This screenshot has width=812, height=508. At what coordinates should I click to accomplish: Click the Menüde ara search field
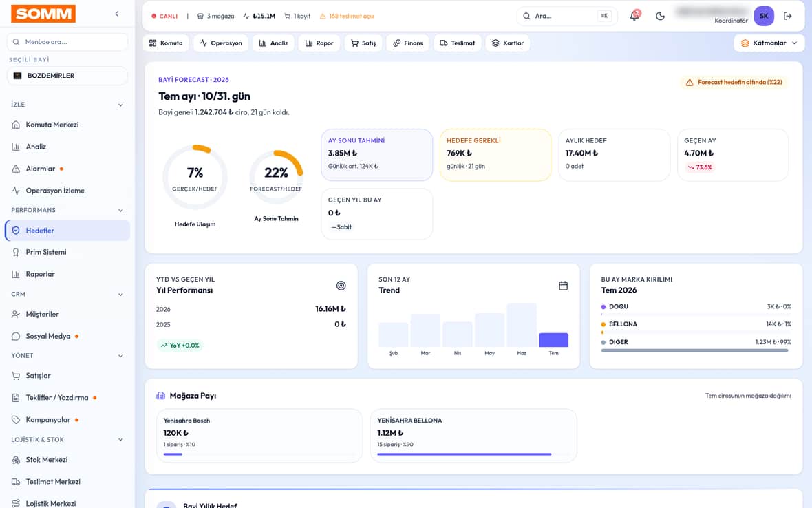tap(67, 42)
